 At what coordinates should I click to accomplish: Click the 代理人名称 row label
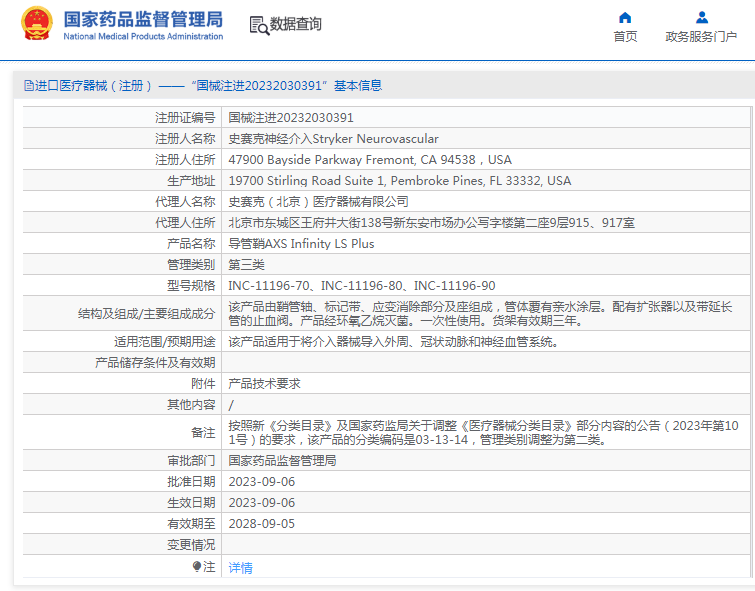coord(185,202)
